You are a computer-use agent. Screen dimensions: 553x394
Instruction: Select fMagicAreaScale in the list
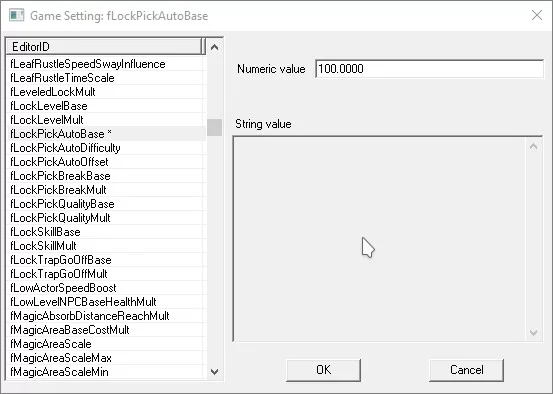pos(106,344)
